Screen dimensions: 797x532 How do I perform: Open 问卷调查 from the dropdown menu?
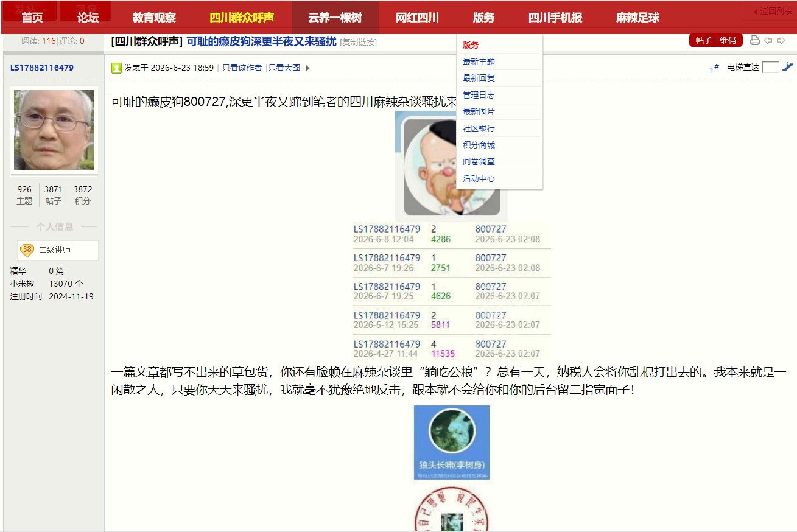(479, 162)
